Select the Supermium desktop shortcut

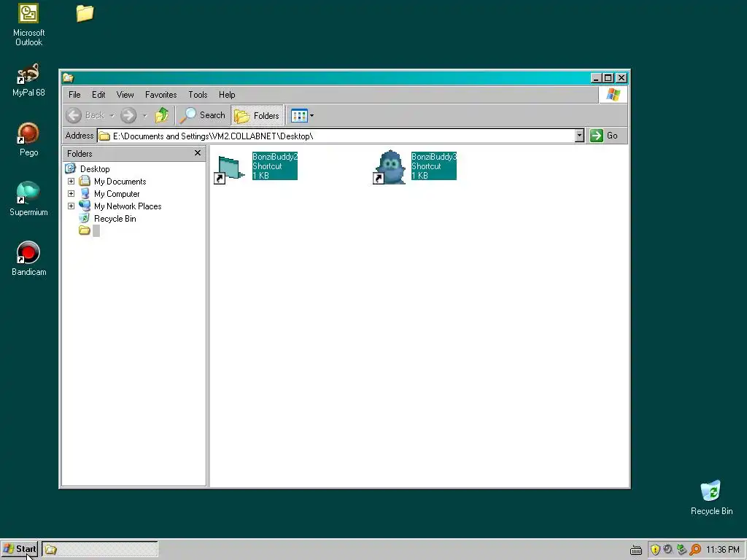28,200
